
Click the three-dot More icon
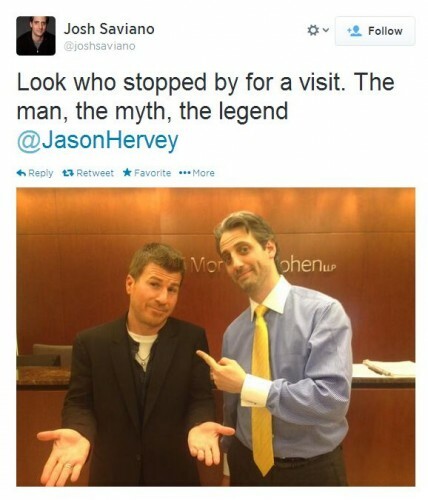click(x=184, y=173)
